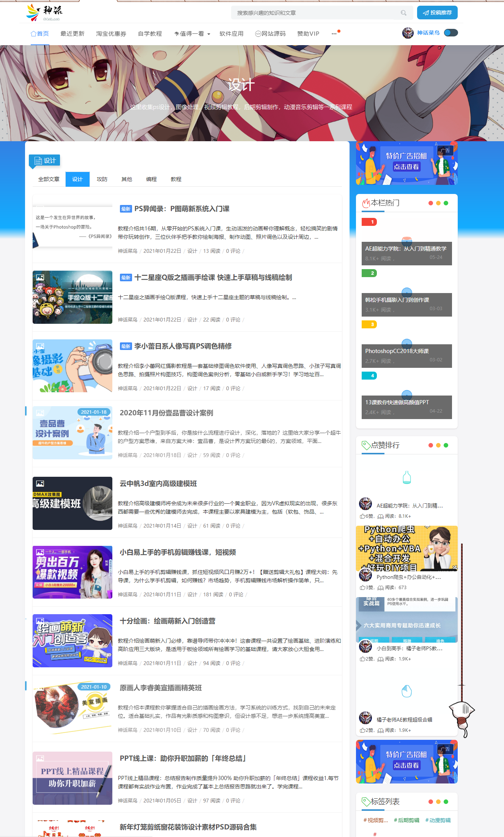
Task: Select the 设计 category tab
Action: coord(77,179)
